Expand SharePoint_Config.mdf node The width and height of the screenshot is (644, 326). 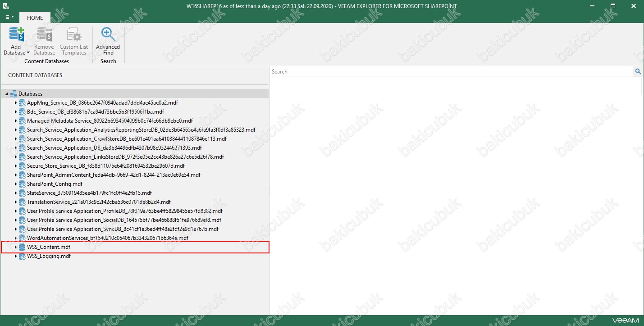[16, 184]
